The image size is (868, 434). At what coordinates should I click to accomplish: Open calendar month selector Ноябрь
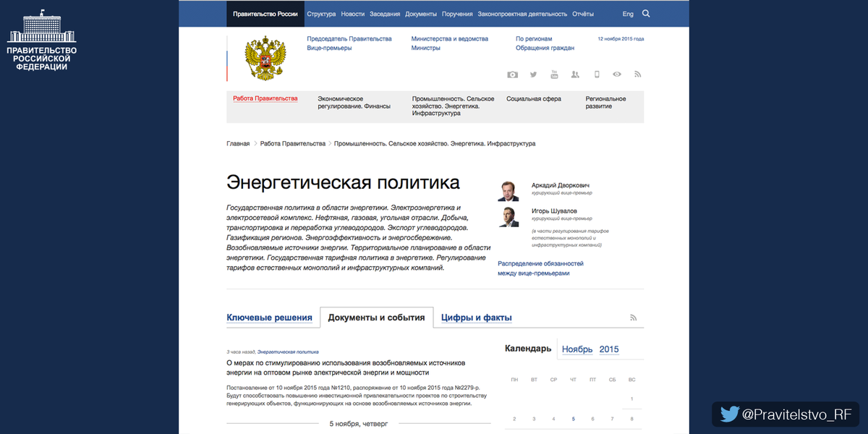click(x=577, y=349)
